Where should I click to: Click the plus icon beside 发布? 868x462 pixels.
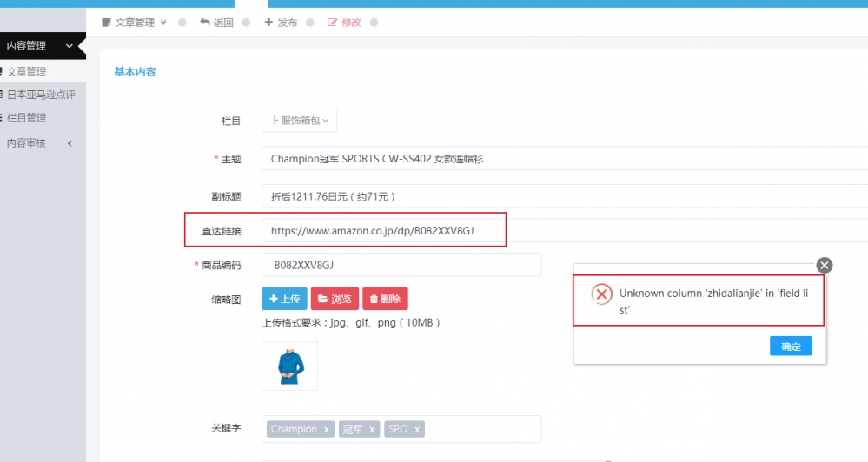(x=268, y=22)
